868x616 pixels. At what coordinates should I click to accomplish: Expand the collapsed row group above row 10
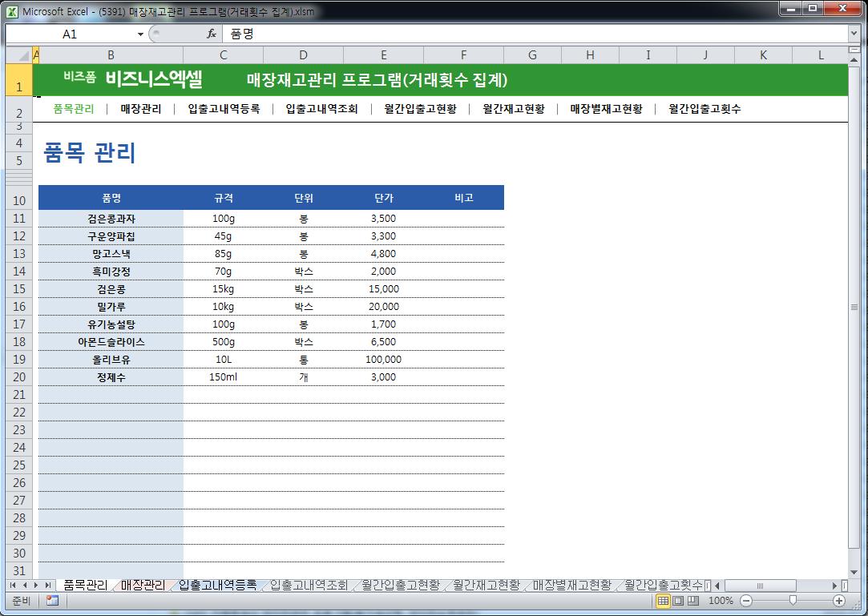[x=18, y=177]
